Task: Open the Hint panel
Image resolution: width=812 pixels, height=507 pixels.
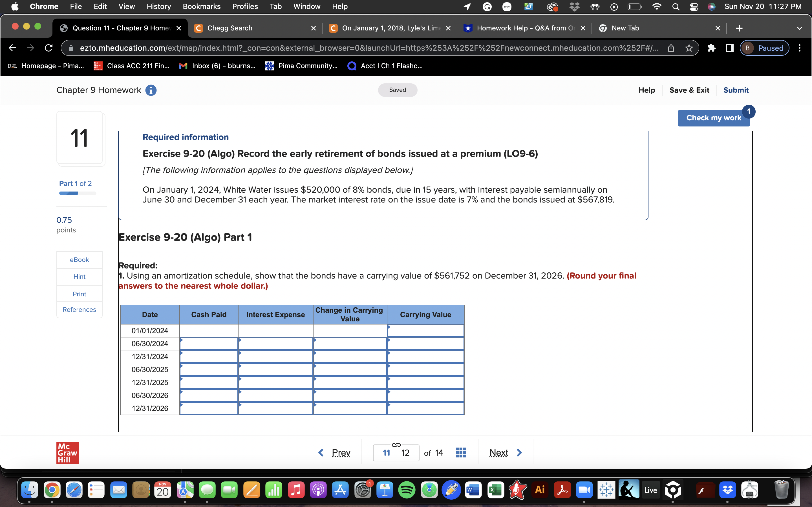Action: pos(79,276)
